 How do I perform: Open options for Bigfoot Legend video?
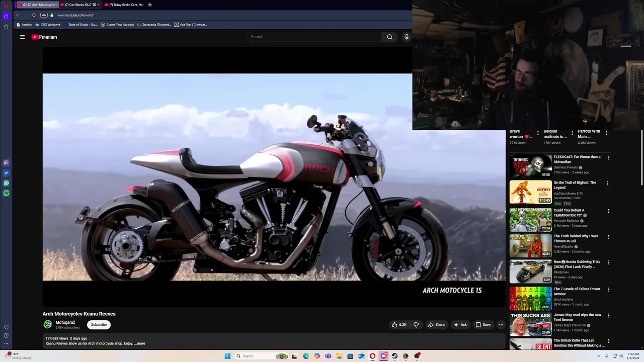click(607, 184)
